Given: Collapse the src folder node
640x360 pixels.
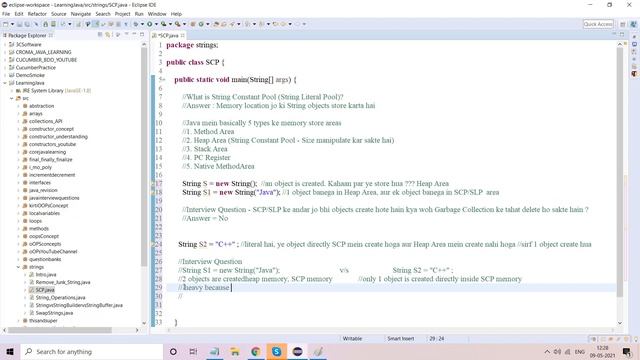Looking at the screenshot, I should click(x=11, y=98).
